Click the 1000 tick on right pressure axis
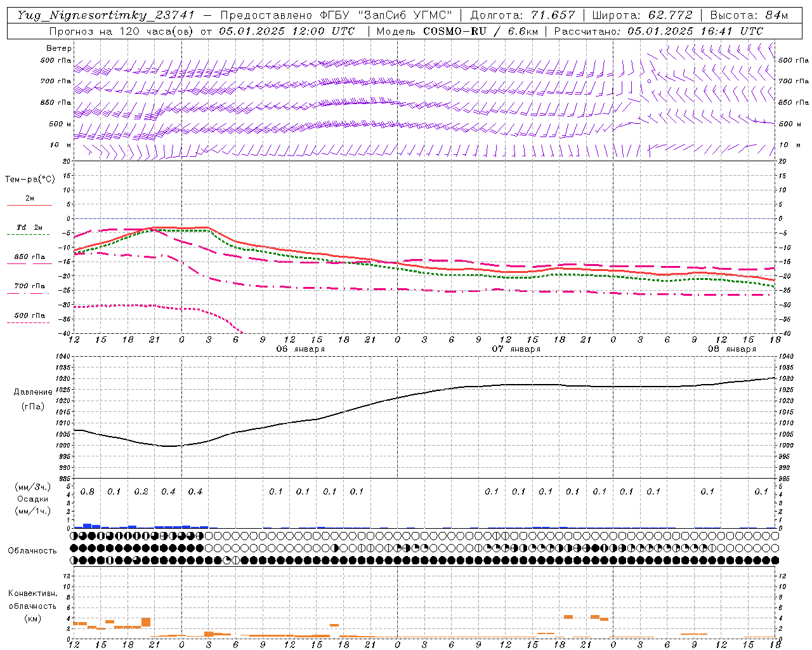The height and width of the screenshot is (650, 812). pyautogui.click(x=785, y=446)
